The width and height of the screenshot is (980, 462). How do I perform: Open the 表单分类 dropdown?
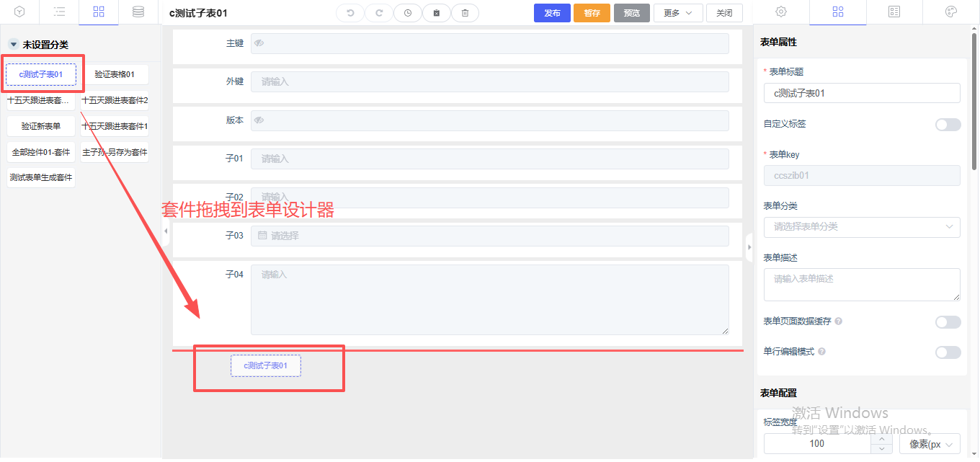click(x=861, y=227)
